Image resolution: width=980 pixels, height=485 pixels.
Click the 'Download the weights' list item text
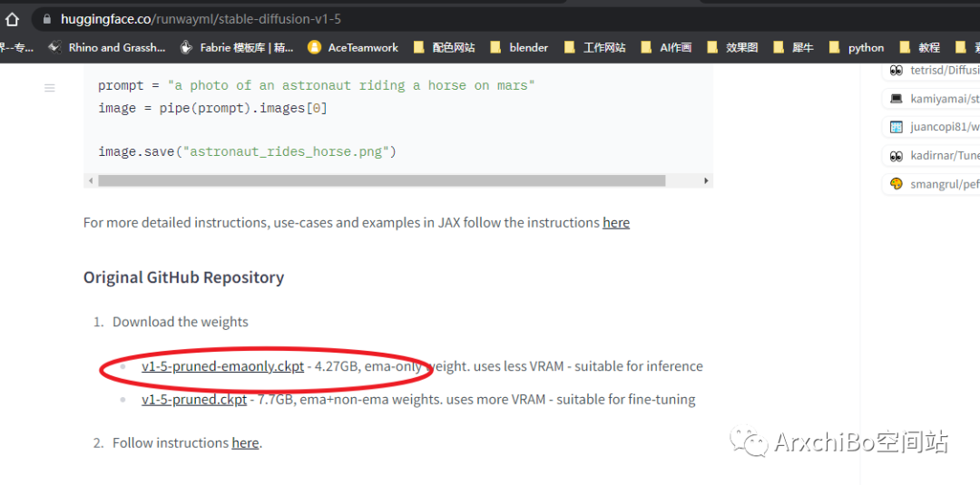pos(180,322)
